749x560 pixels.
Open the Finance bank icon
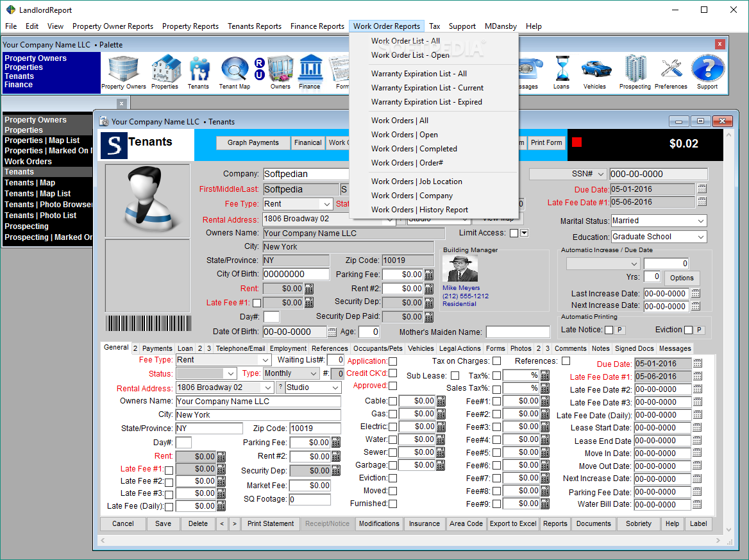coord(310,72)
